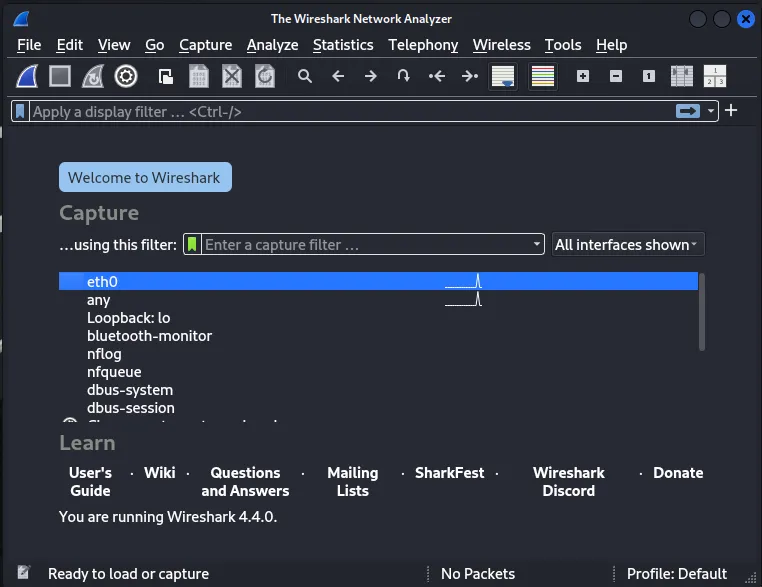
Task: Expand display filter history dropdown arrow
Action: (x=711, y=111)
